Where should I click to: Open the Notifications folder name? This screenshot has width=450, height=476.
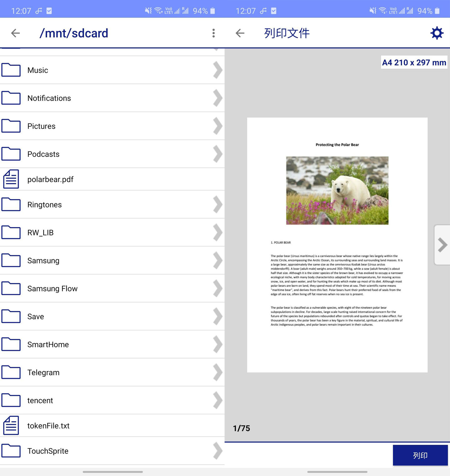(49, 98)
